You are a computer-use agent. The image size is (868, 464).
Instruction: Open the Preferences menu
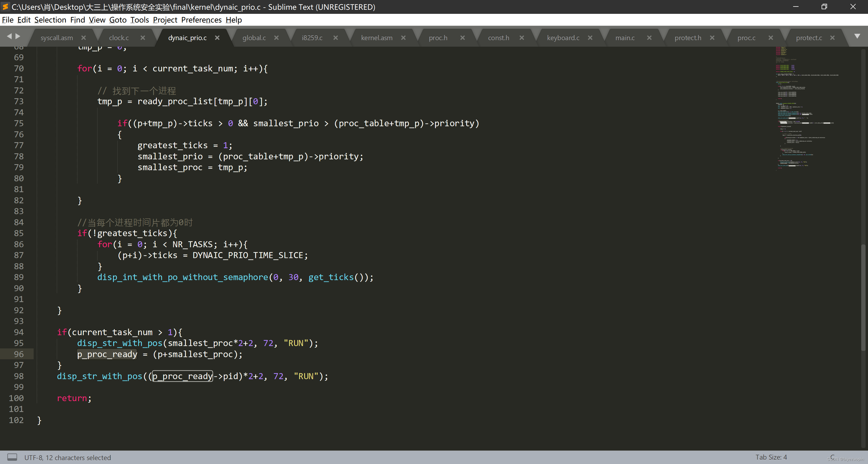pos(202,20)
